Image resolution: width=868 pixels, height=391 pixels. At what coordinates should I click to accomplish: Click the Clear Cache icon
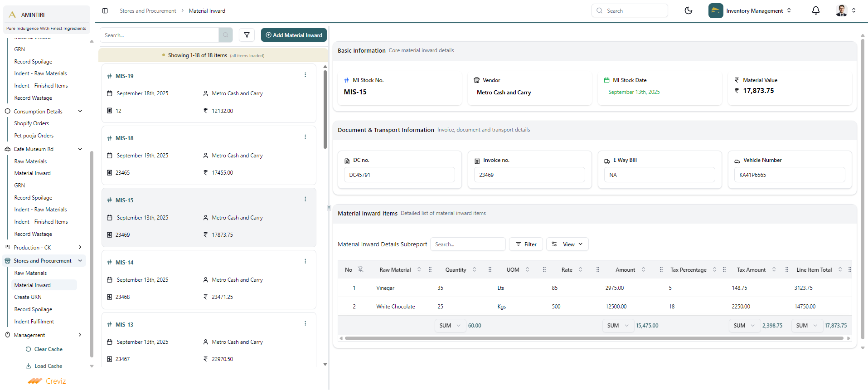[x=28, y=349]
